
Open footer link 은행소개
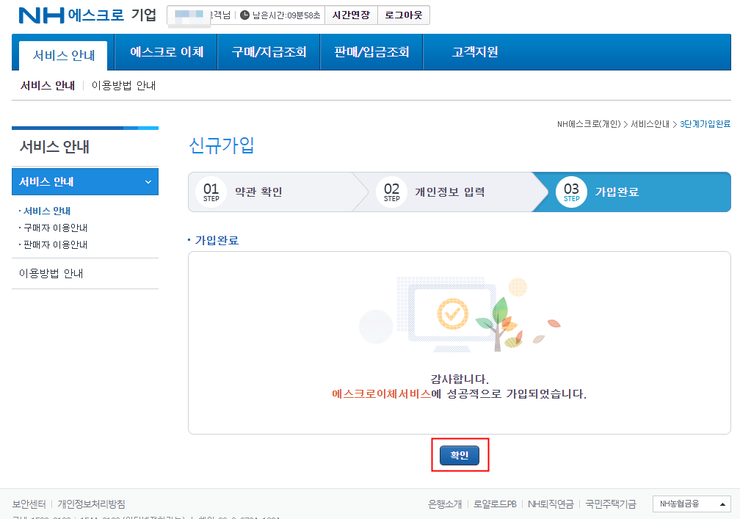click(x=445, y=504)
